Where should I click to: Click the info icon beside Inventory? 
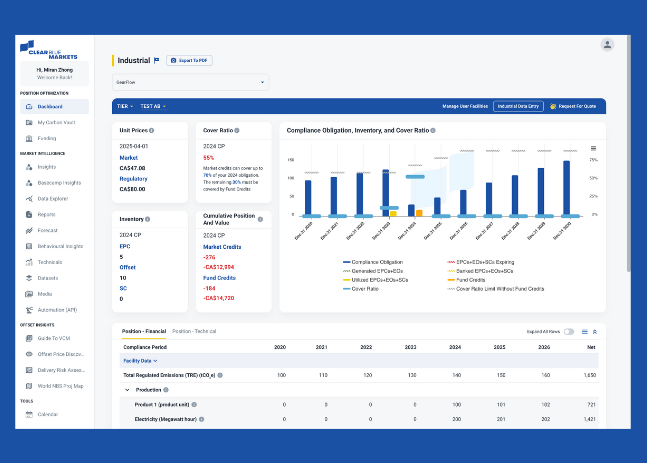pos(148,218)
